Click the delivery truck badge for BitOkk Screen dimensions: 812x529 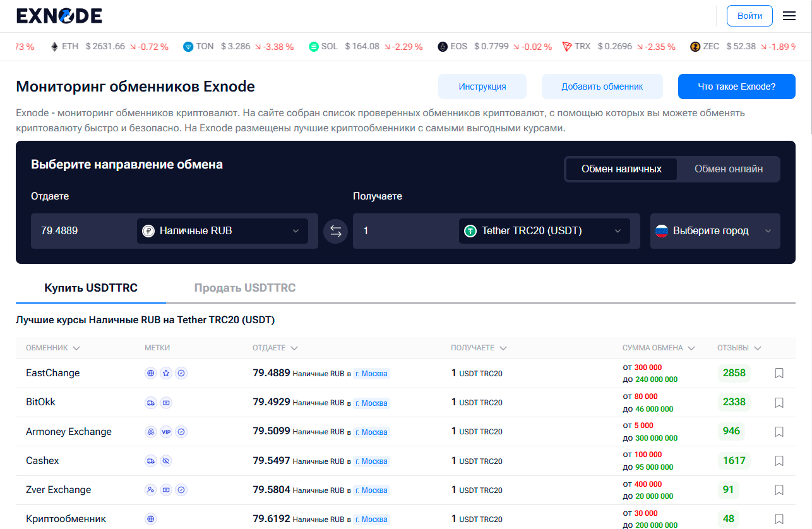pyautogui.click(x=150, y=402)
